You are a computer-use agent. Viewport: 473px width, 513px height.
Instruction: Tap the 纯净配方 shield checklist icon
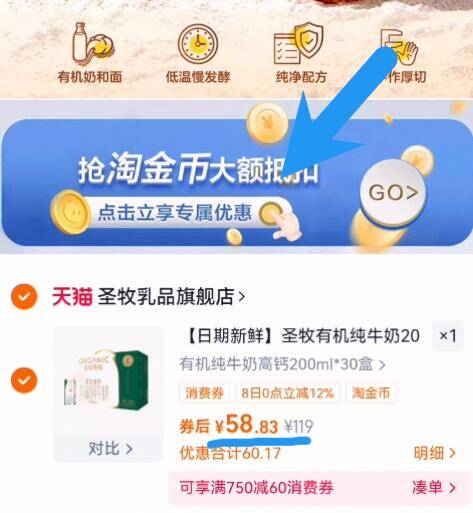[298, 43]
